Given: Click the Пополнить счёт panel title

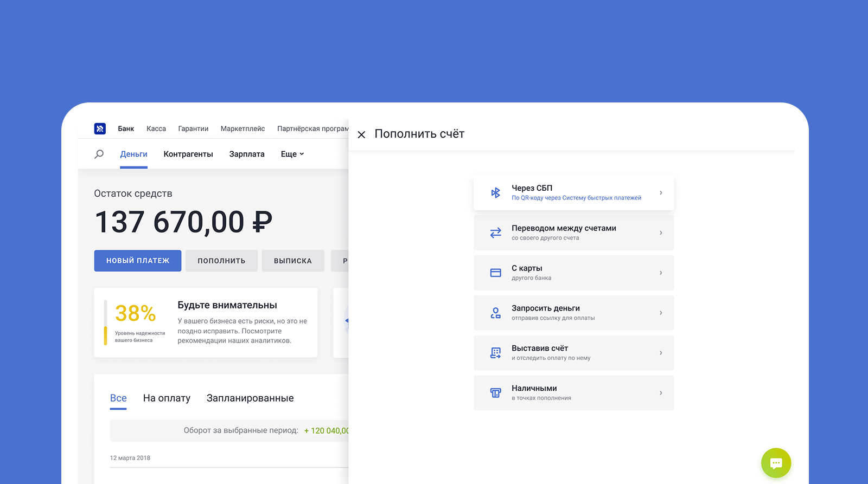Looking at the screenshot, I should coord(419,134).
